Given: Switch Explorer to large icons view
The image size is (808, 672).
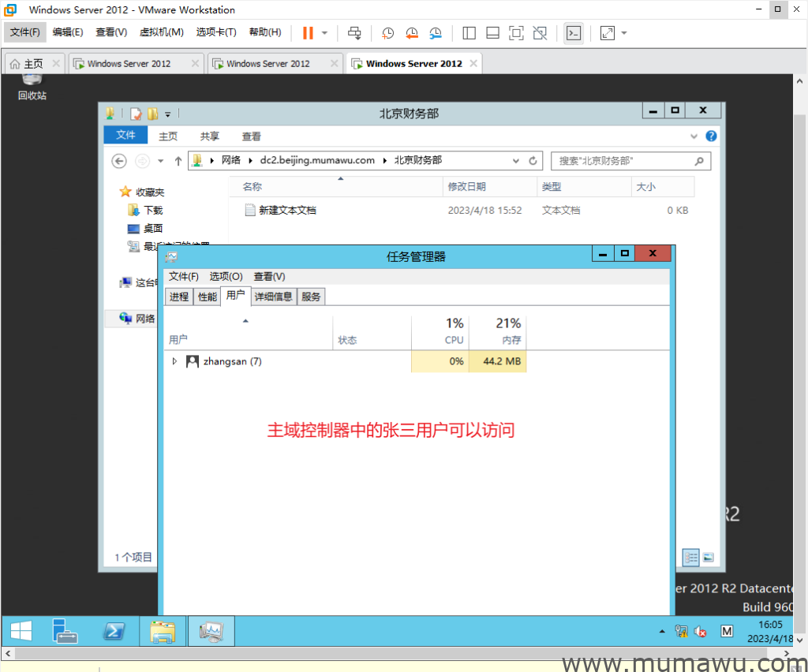Looking at the screenshot, I should [708, 557].
